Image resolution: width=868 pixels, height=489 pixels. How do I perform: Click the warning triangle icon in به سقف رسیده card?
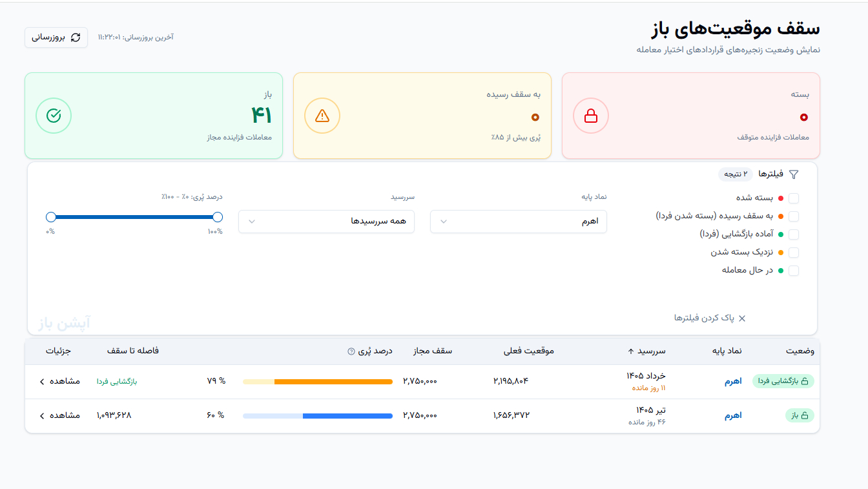click(x=322, y=116)
